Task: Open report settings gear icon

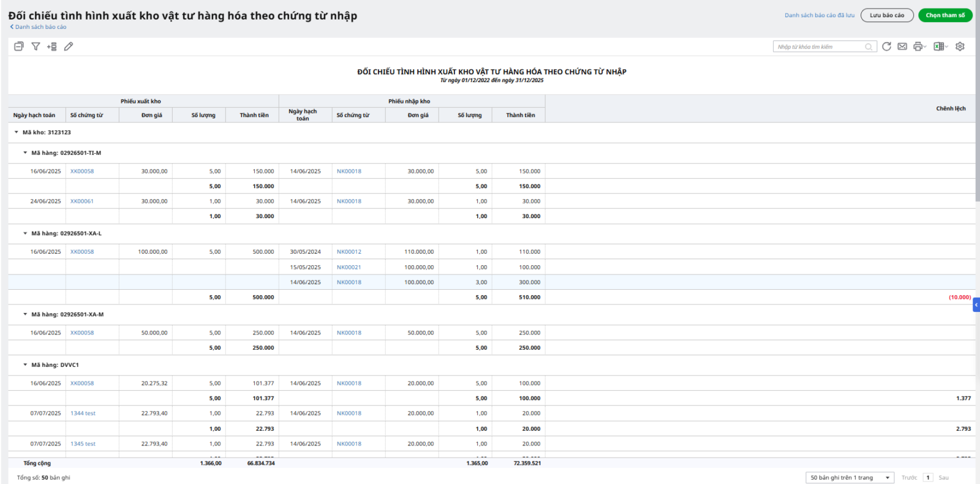Action: (x=960, y=47)
